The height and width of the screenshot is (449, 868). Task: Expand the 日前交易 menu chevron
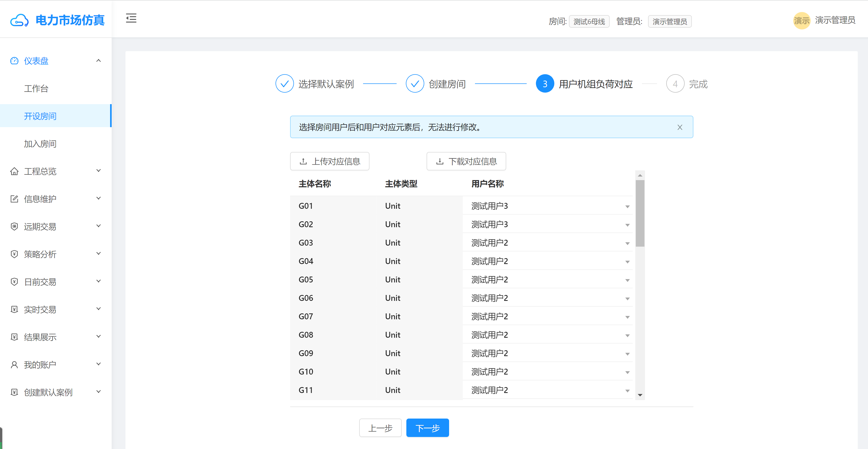tap(98, 281)
